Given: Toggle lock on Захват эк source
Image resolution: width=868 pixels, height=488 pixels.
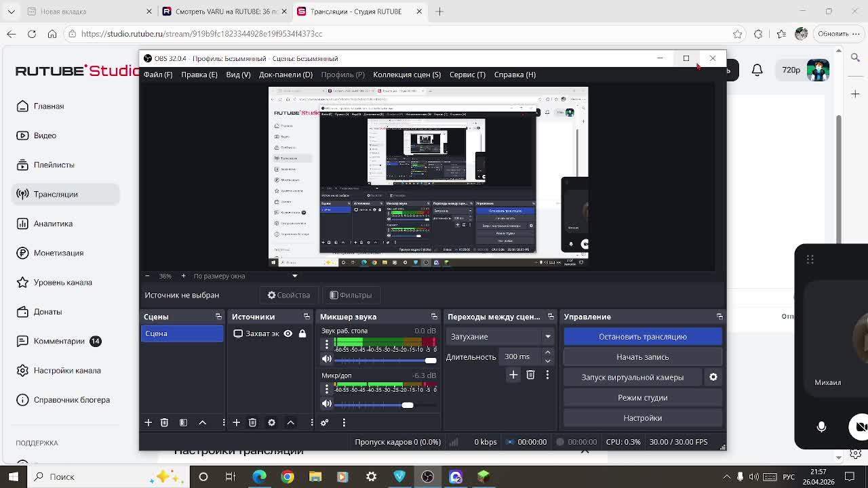Looking at the screenshot, I should 302,333.
